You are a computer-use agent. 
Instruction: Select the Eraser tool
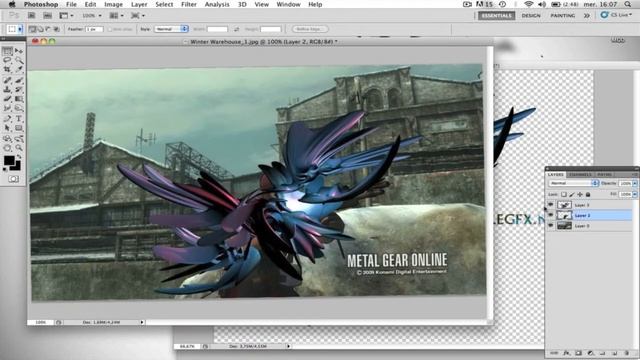(7, 99)
